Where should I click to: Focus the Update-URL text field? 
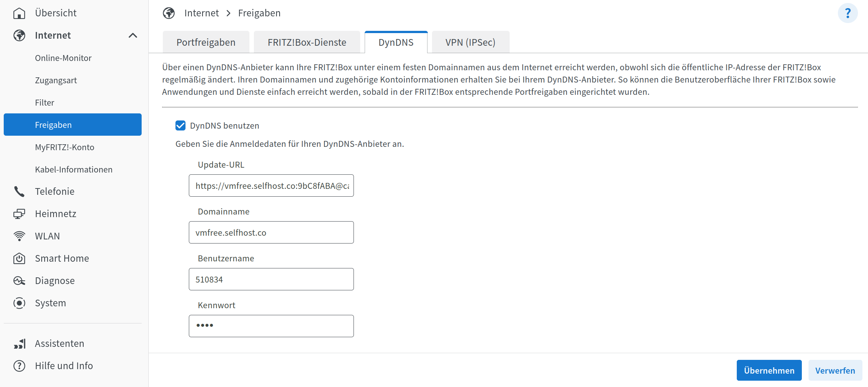click(x=271, y=186)
